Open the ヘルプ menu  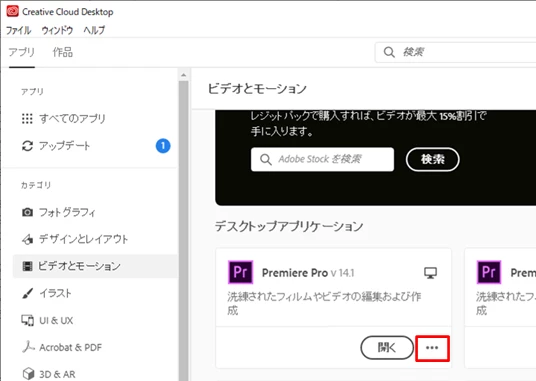pos(94,30)
